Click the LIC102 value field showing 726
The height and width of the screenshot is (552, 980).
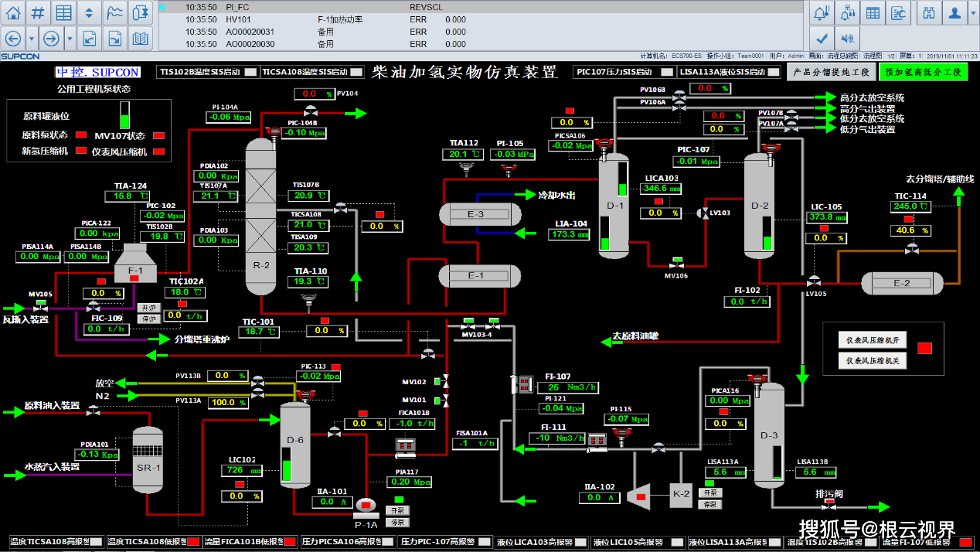(x=236, y=470)
